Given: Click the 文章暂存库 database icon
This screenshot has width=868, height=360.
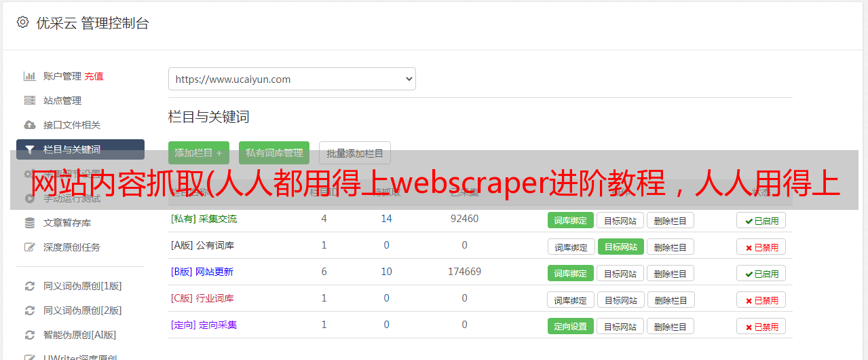Looking at the screenshot, I should [29, 223].
